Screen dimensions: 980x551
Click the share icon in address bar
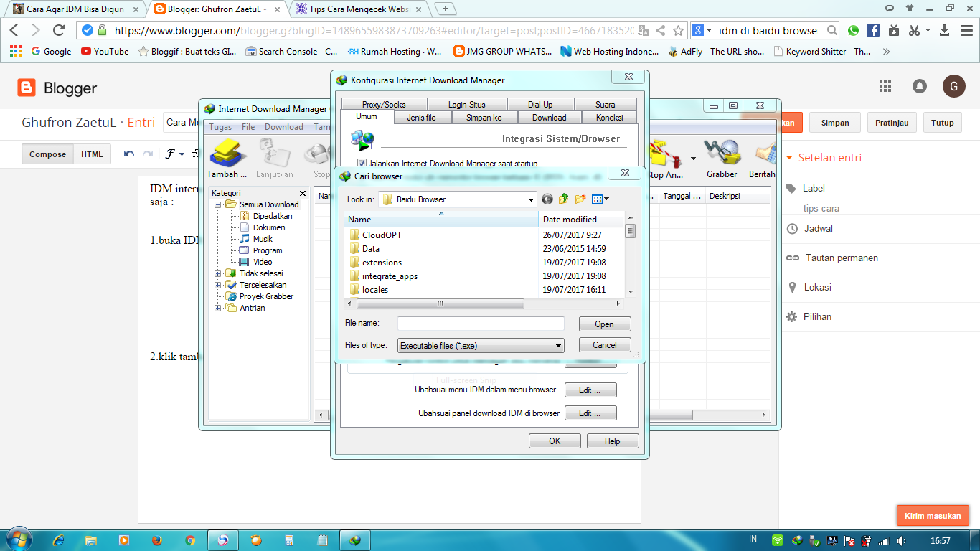pos(661,30)
